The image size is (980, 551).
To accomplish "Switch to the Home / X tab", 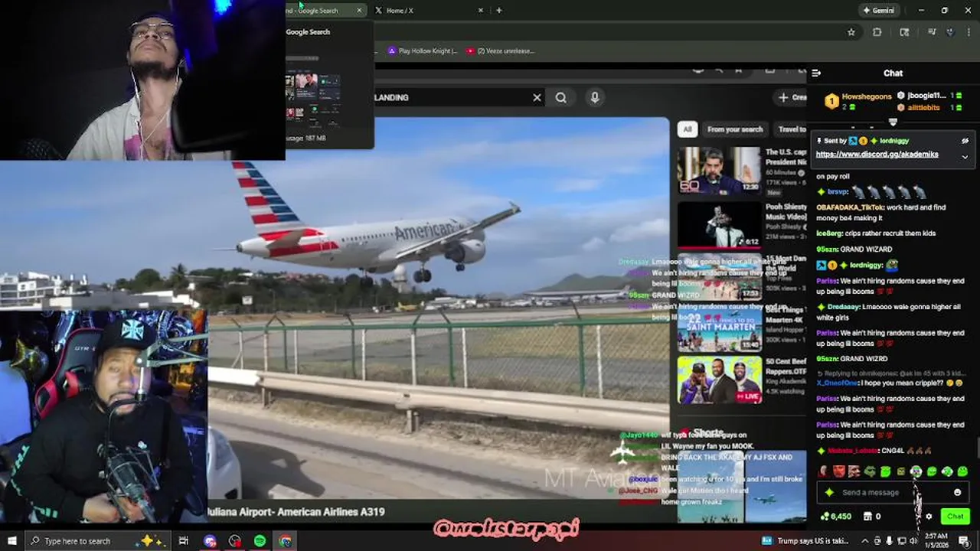I will [x=429, y=11].
